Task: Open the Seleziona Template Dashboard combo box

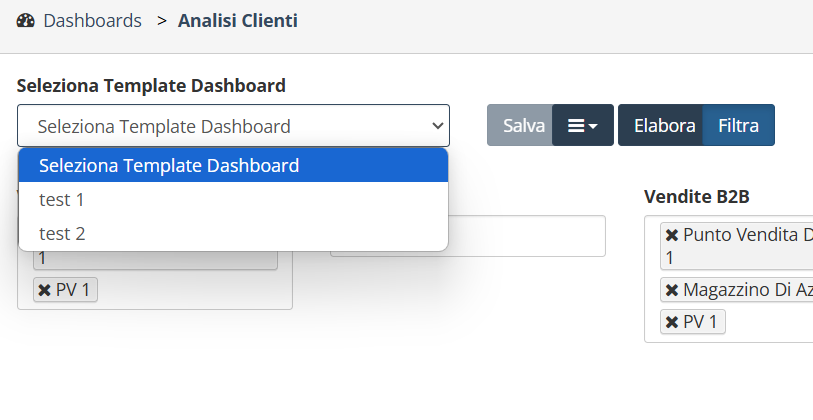Action: coord(233,125)
